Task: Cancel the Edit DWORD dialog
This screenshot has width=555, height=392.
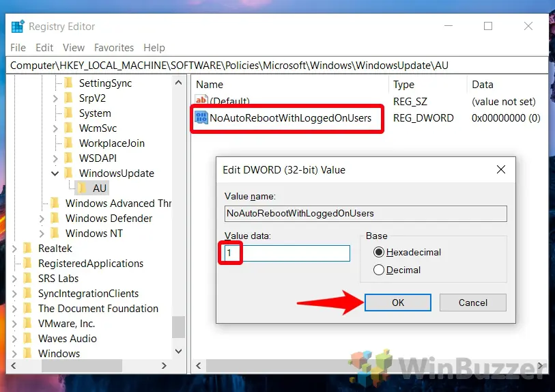Action: pyautogui.click(x=473, y=303)
